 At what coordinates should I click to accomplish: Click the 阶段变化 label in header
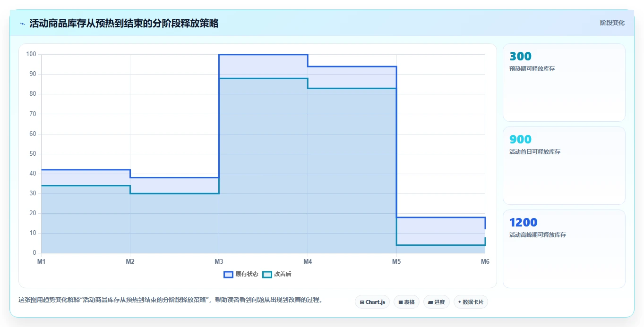coord(612,23)
